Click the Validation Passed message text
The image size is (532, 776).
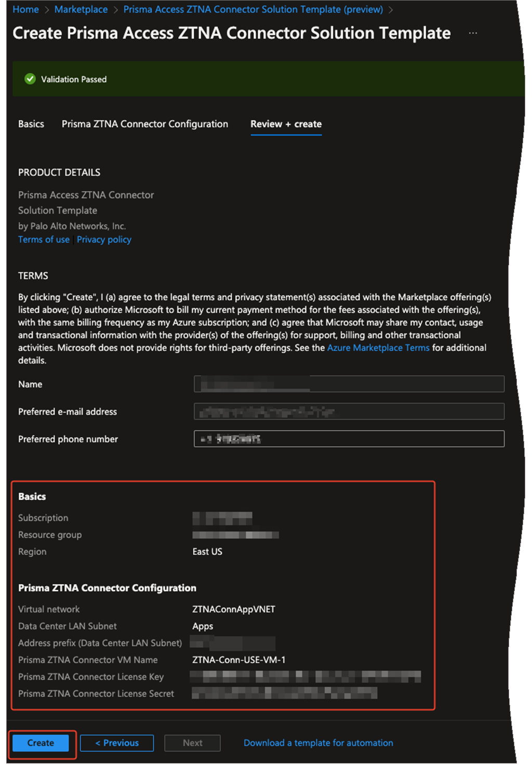74,79
